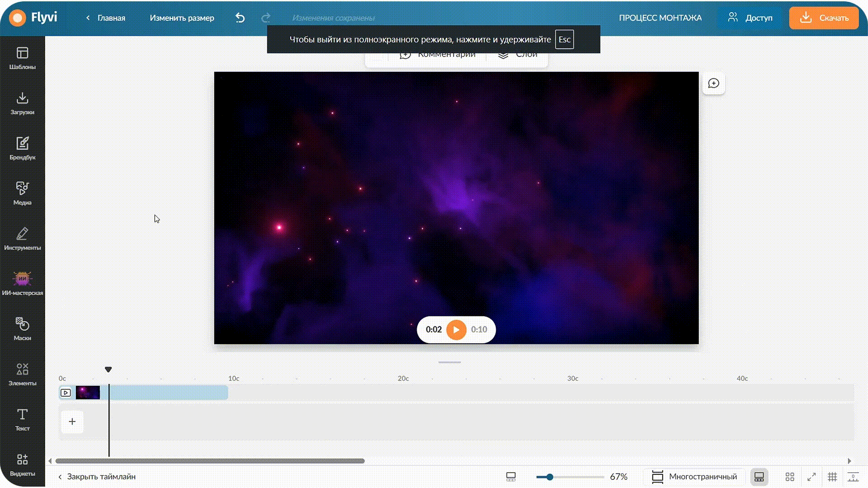Open the Доступ sharing button
The height and width of the screenshot is (488, 868).
pos(750,18)
